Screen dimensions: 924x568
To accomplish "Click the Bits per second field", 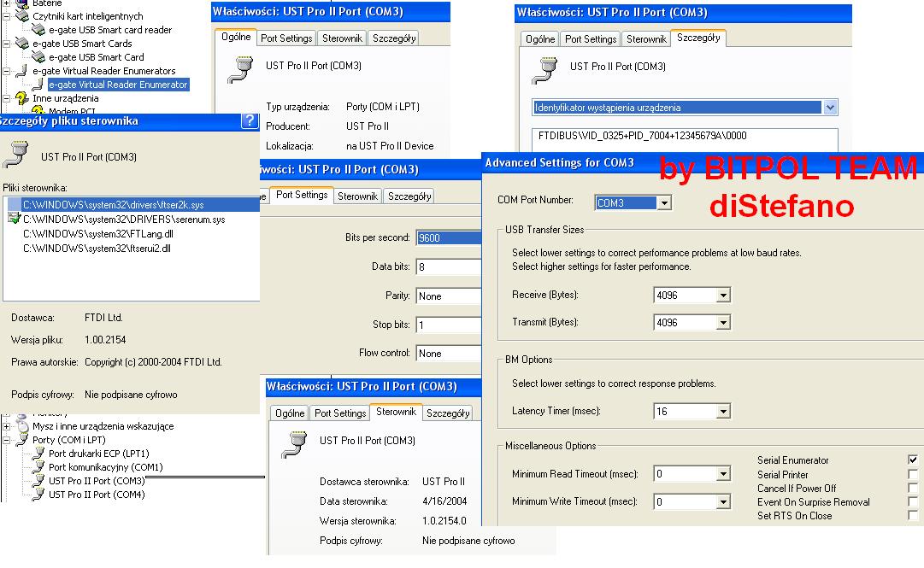I will pyautogui.click(x=449, y=237).
